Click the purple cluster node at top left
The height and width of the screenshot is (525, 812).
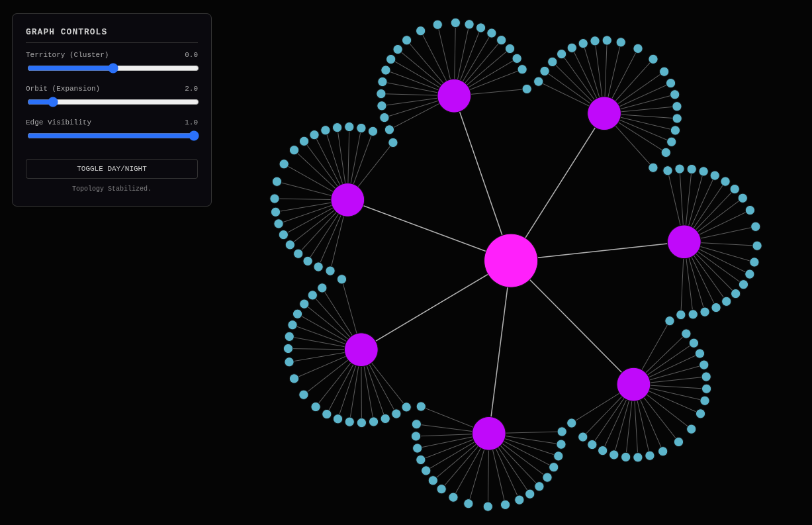[x=453, y=96]
